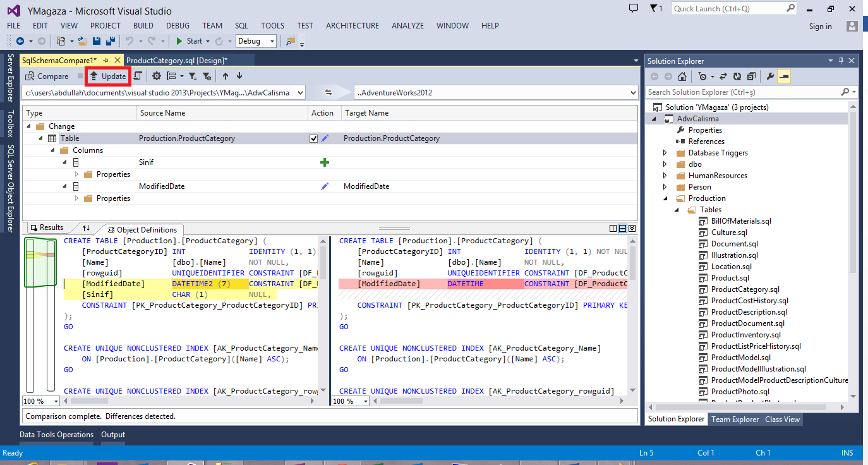
Task: Click the Save All toolbar icon
Action: click(x=111, y=41)
